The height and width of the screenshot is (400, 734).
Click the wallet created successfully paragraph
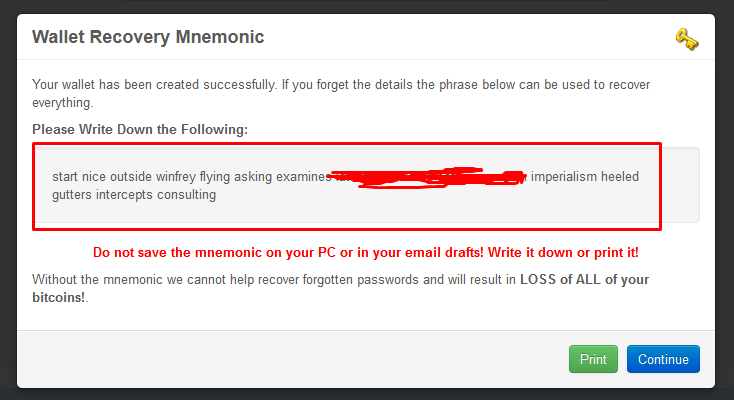coord(341,93)
